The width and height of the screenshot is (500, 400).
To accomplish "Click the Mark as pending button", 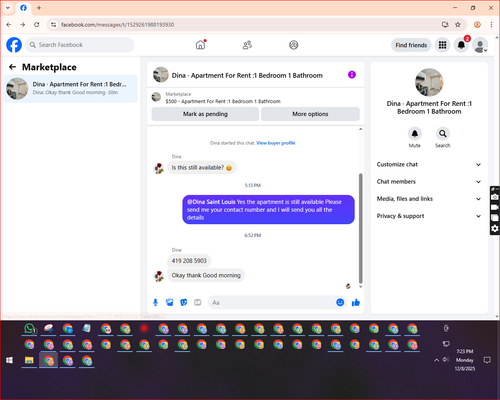I will click(205, 114).
